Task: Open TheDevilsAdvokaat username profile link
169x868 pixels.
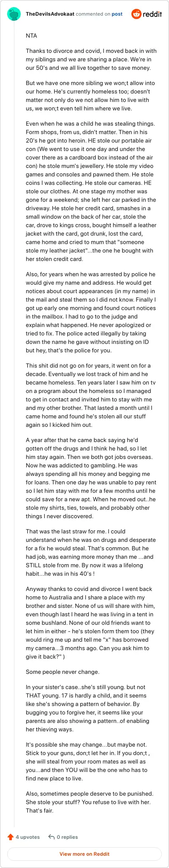Action: coord(50,14)
